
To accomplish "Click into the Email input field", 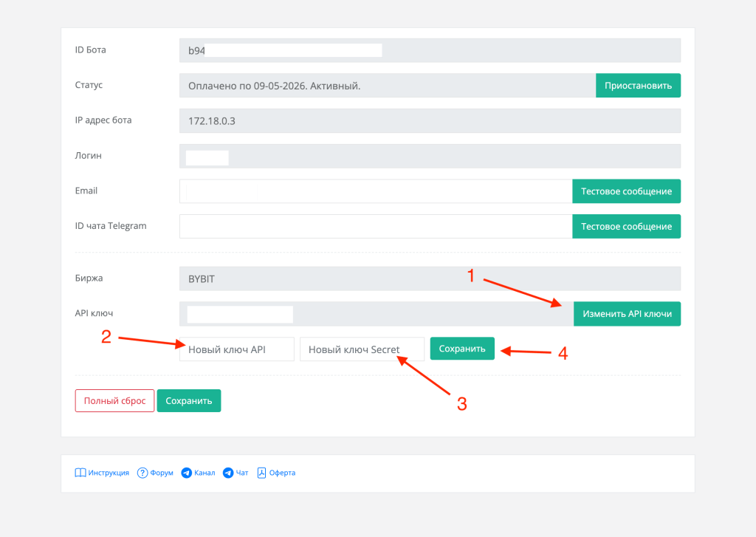I will coord(413,191).
